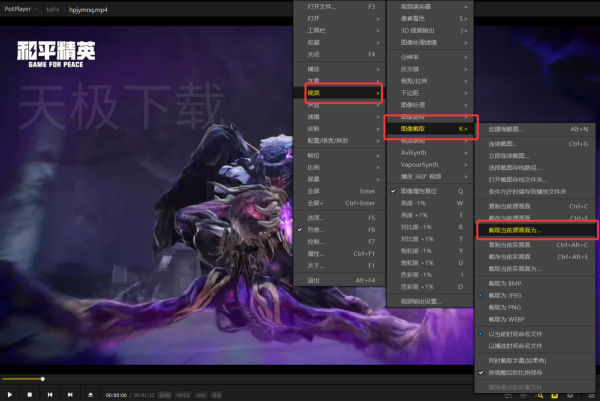Open 属性... (Ctrl+F1) dialog
Screen dimensions: 600x401
(340, 253)
